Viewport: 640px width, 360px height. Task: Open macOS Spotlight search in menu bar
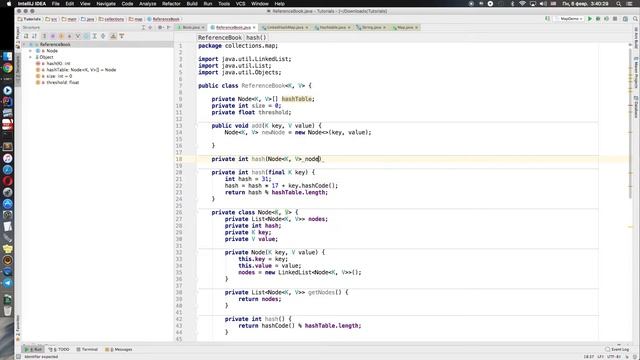619,4
